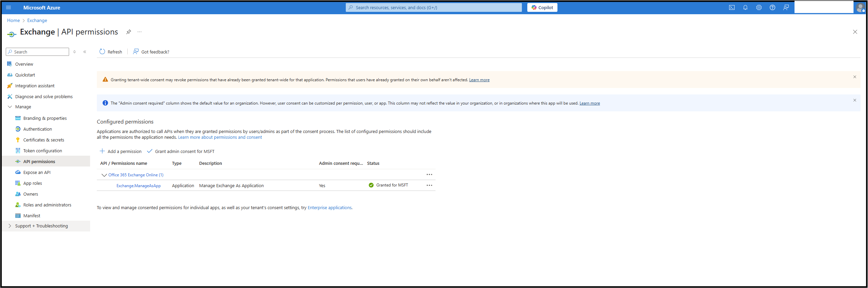Open Integration assistant

35,86
